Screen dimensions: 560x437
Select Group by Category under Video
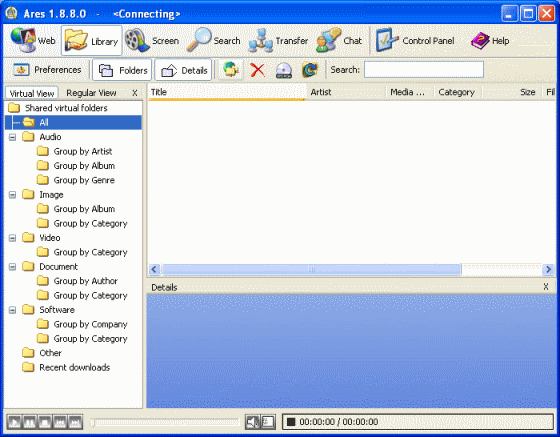coord(83,252)
